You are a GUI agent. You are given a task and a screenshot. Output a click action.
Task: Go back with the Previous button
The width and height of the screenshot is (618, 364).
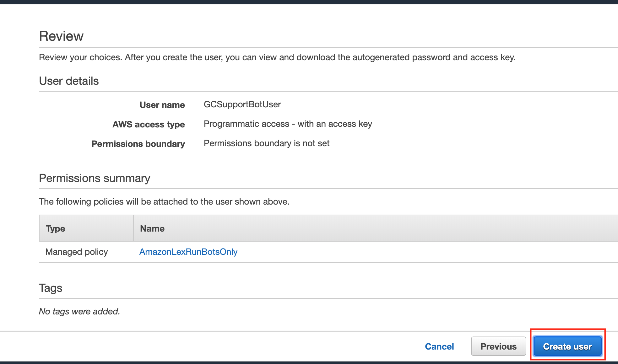[x=498, y=346]
